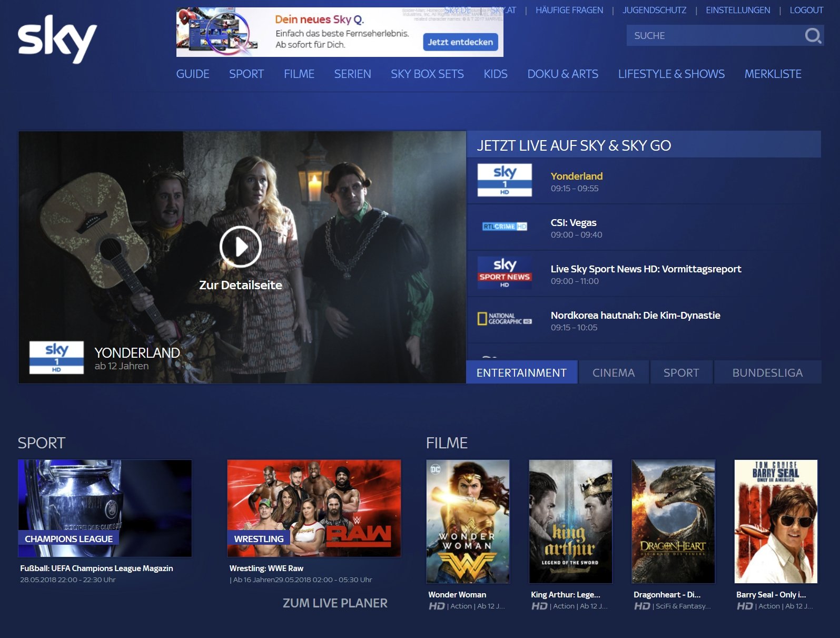Switch to the BUNDESLIGA tab

pos(767,372)
